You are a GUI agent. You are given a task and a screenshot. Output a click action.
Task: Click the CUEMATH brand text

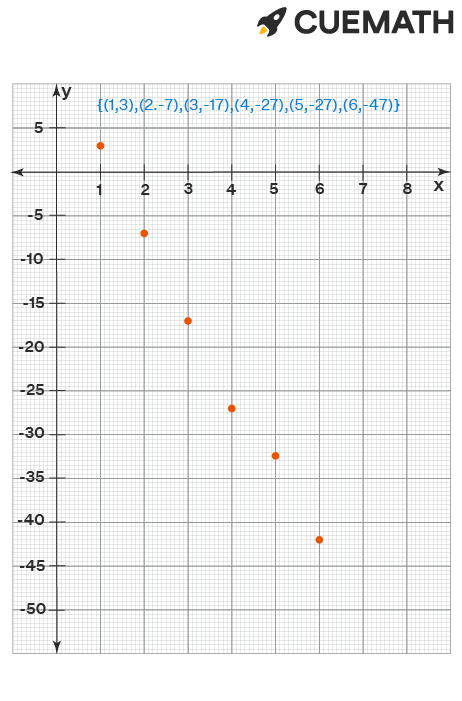click(374, 22)
